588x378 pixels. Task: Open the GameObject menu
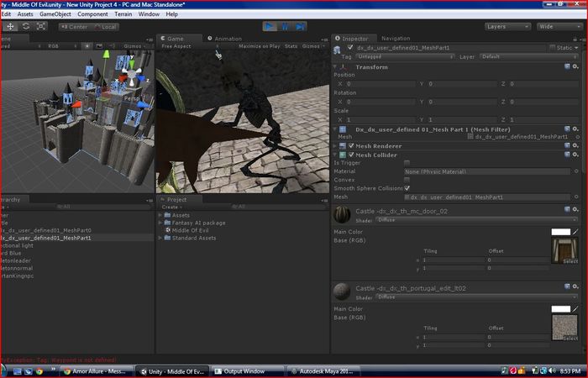[x=55, y=14]
